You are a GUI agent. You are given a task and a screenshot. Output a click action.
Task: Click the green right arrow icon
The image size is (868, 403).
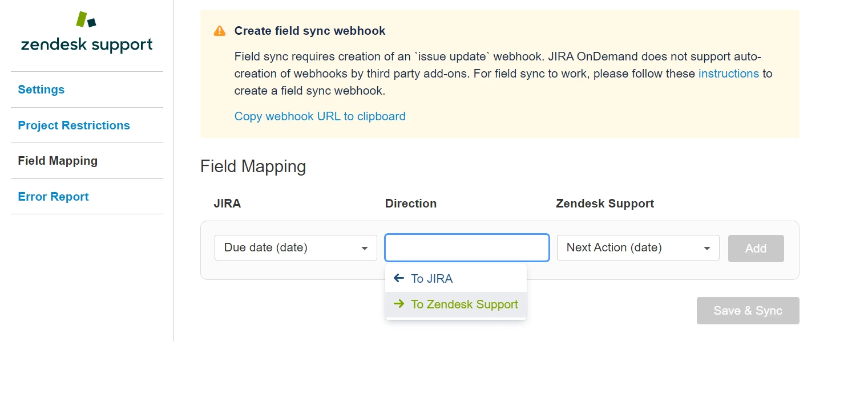click(x=399, y=304)
